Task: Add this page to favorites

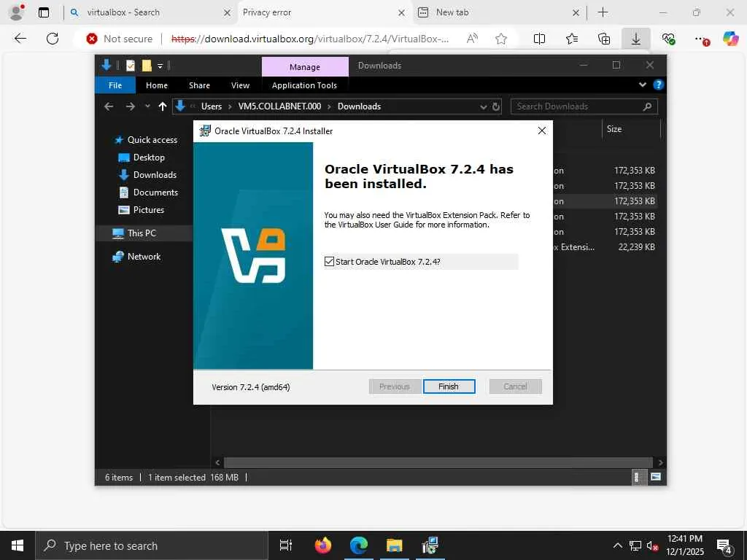Action: click(500, 39)
